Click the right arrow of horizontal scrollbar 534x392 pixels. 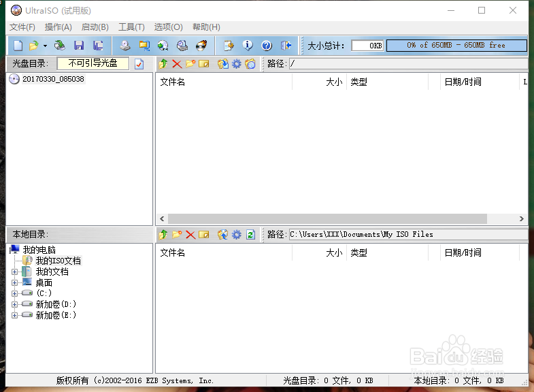521,218
